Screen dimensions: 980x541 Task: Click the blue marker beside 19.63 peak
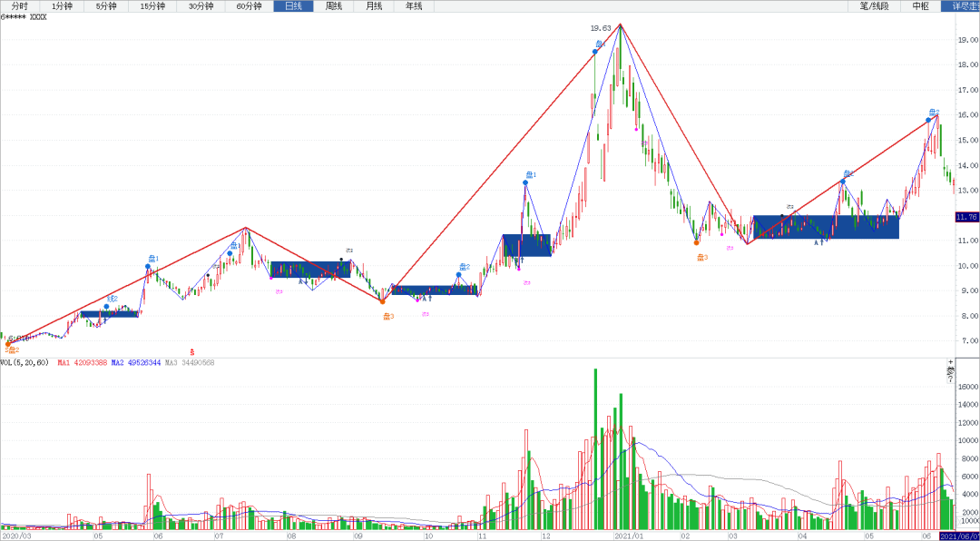[x=595, y=52]
